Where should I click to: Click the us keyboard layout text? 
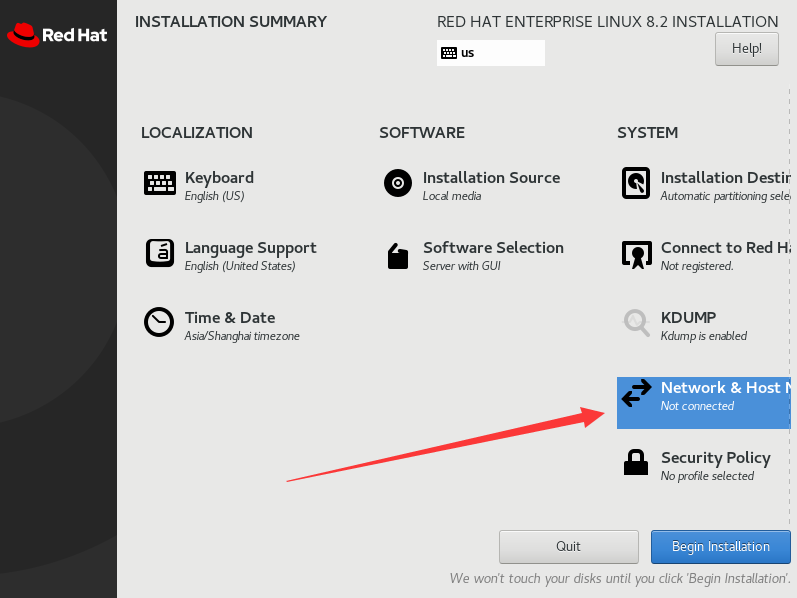[x=468, y=53]
